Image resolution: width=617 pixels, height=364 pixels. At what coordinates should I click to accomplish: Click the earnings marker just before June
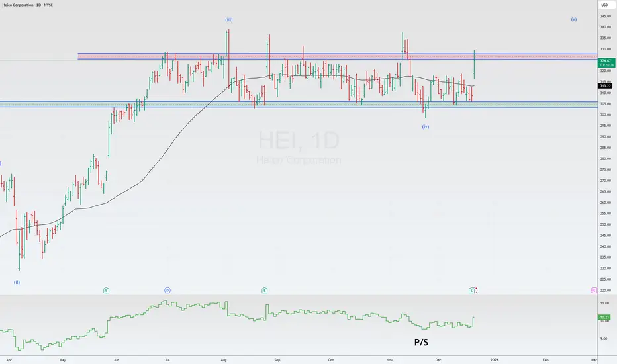[x=106, y=291]
